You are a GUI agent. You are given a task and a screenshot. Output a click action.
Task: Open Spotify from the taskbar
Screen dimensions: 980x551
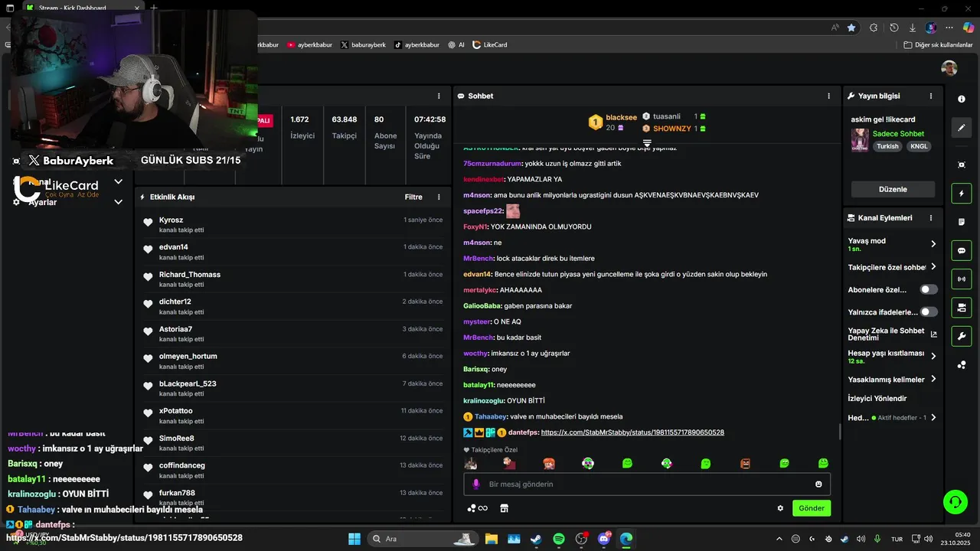(558, 539)
